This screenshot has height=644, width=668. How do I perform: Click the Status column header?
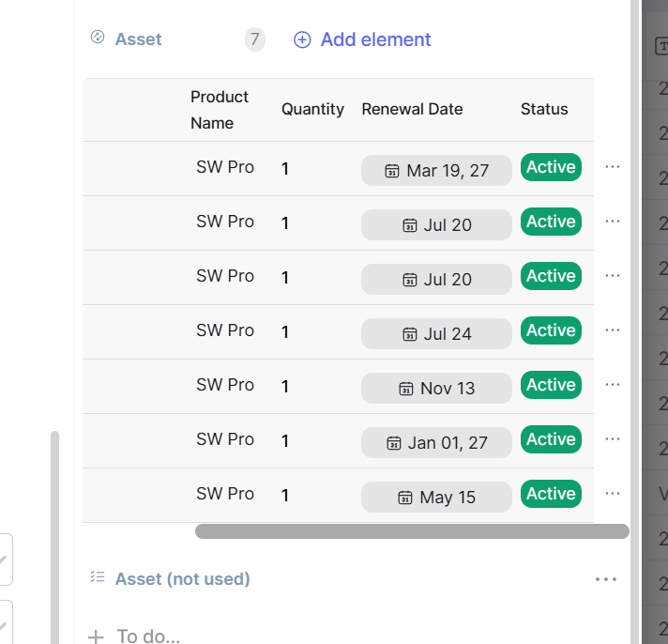(x=544, y=109)
